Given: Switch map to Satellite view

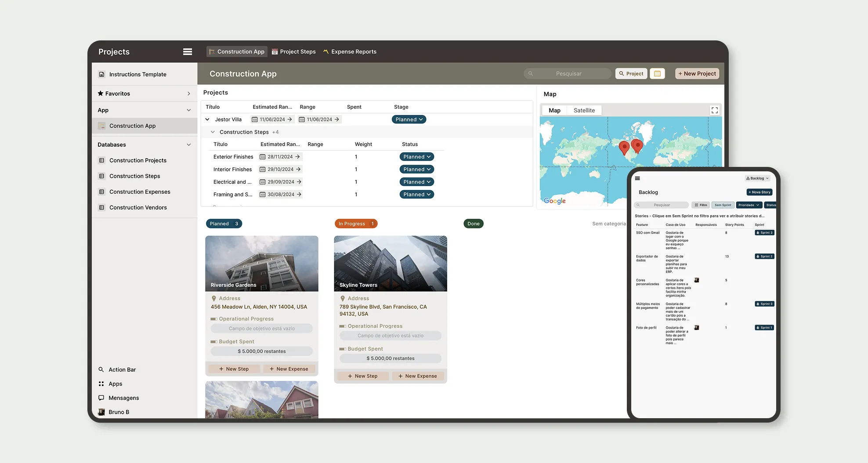Looking at the screenshot, I should pyautogui.click(x=584, y=110).
